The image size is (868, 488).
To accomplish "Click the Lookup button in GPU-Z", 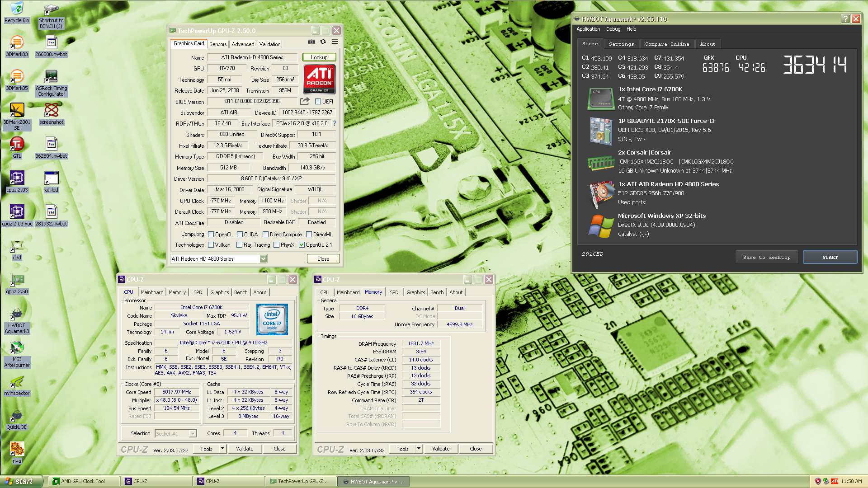I will click(319, 57).
